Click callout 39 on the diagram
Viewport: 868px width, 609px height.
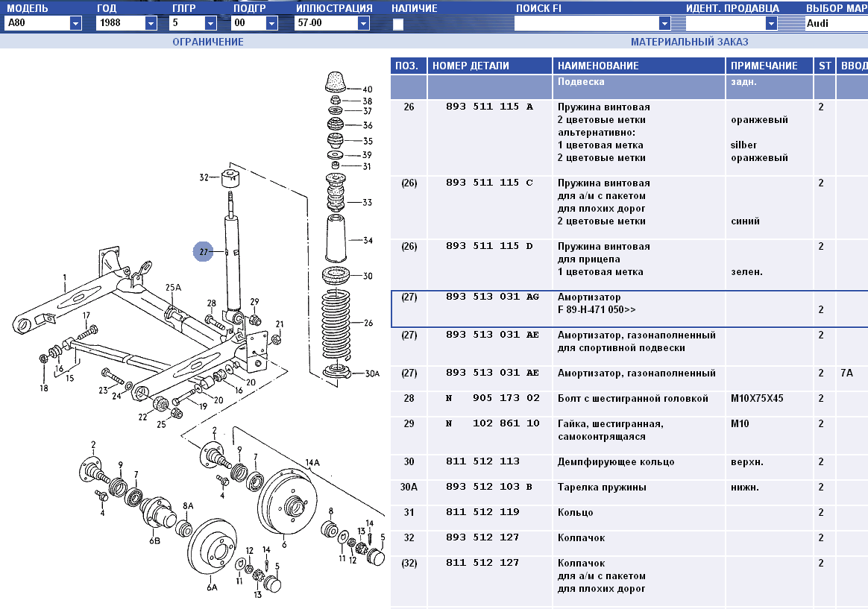367,155
